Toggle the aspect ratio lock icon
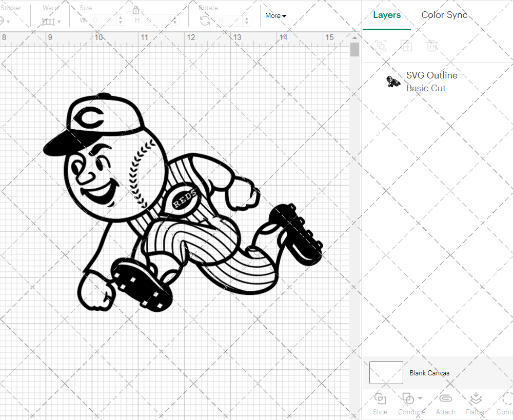This screenshot has height=420, width=513. click(136, 10)
